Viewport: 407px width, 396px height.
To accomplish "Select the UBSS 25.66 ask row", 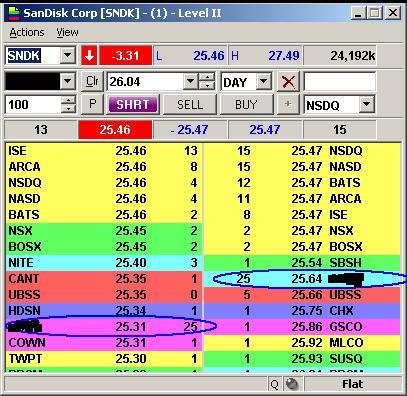I will (x=302, y=295).
